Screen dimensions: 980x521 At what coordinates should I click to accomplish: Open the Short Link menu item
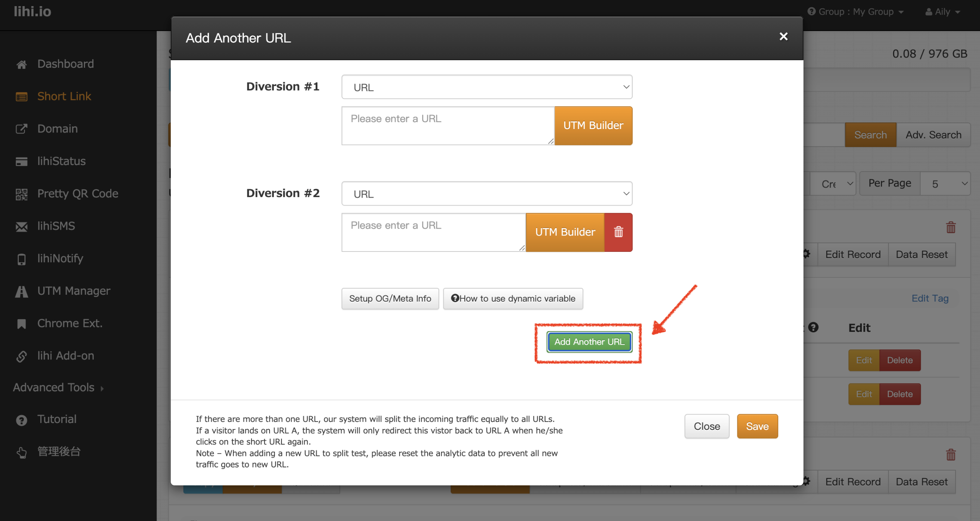coord(64,96)
